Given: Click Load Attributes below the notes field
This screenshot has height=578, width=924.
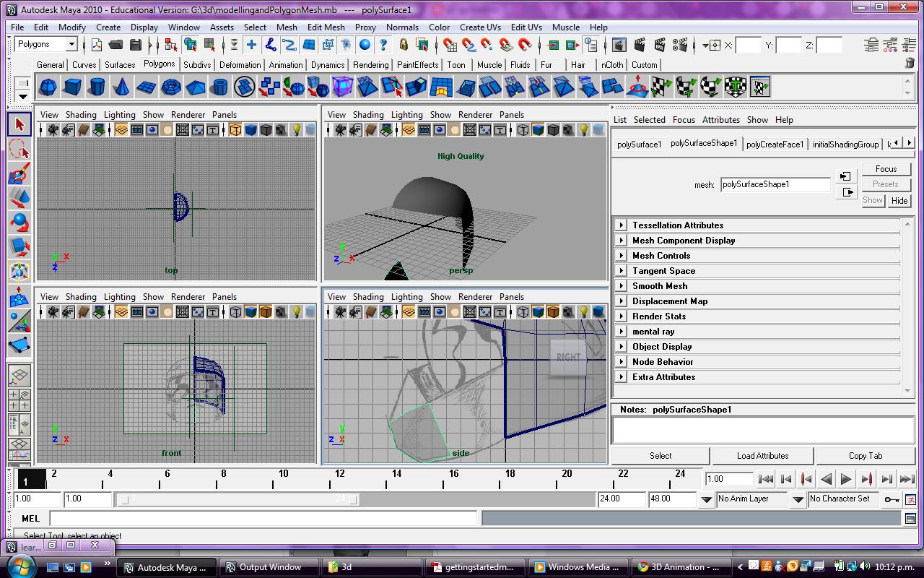Looking at the screenshot, I should tap(762, 455).
